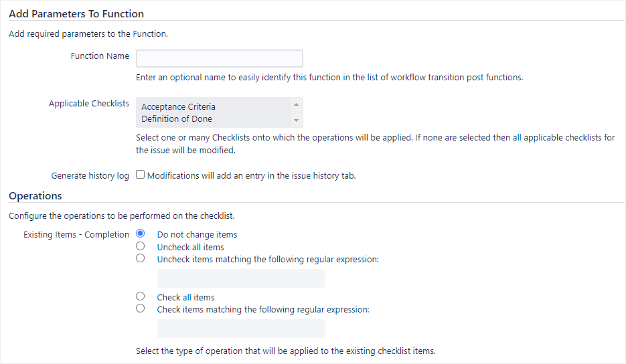Screen dimensions: 626x364
Task: Select Uncheck items matching regular expression radio
Action: point(141,258)
